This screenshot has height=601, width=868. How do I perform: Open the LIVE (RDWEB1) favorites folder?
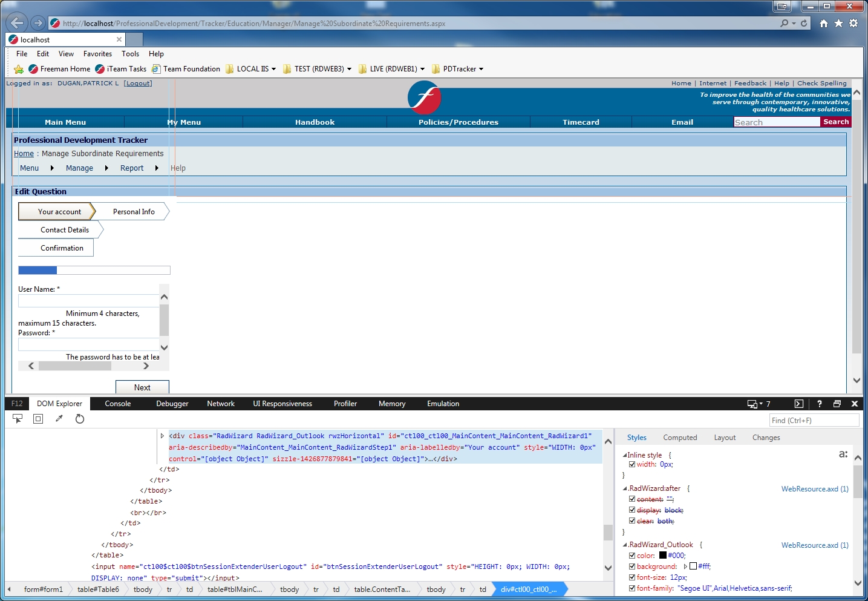tap(391, 69)
